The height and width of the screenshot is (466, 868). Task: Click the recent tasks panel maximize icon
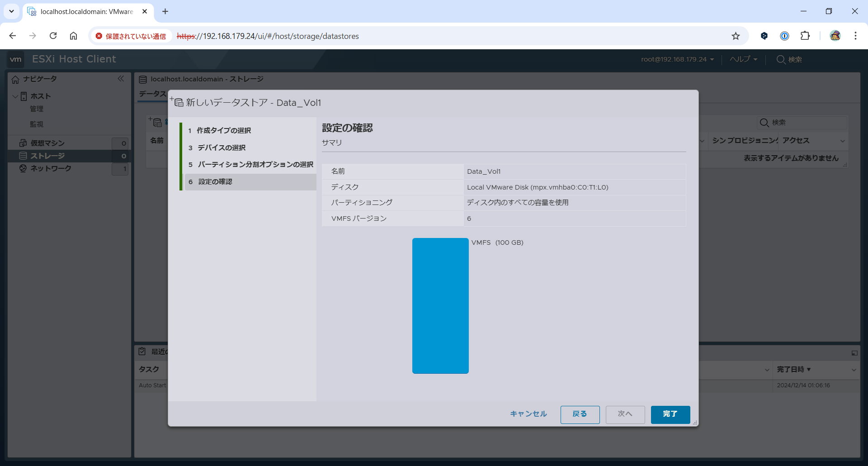point(854,353)
